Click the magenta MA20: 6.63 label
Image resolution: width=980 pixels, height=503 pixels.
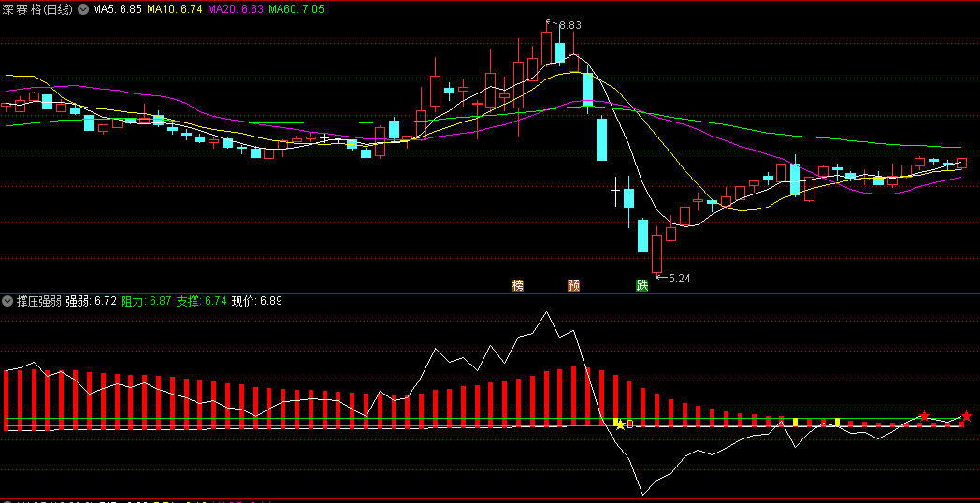236,9
